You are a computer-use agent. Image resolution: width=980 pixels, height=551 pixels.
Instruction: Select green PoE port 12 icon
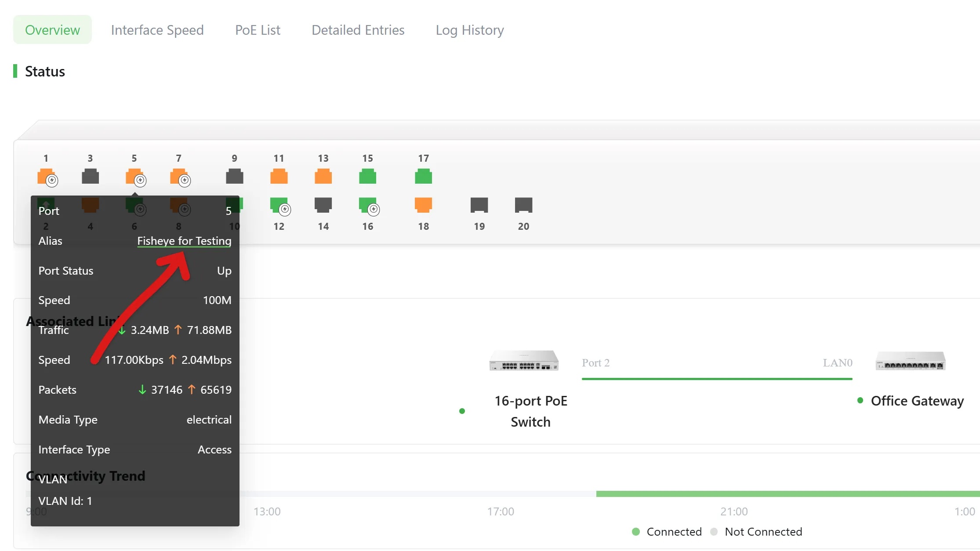279,206
